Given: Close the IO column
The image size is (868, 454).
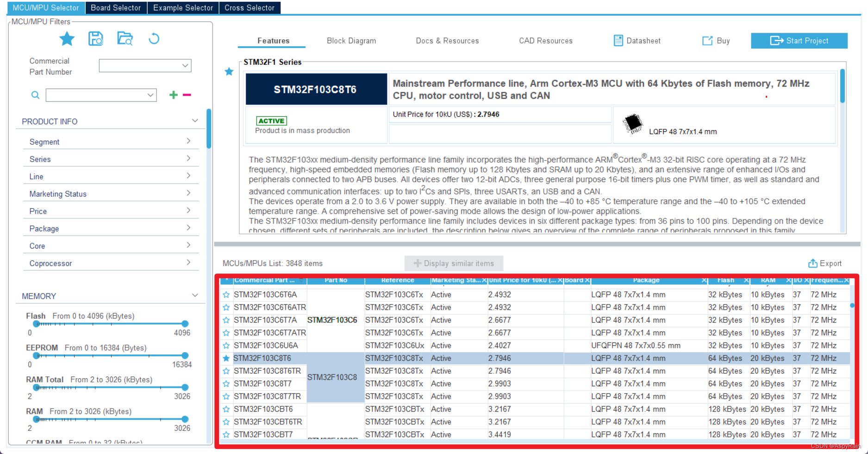Looking at the screenshot, I should pos(806,280).
